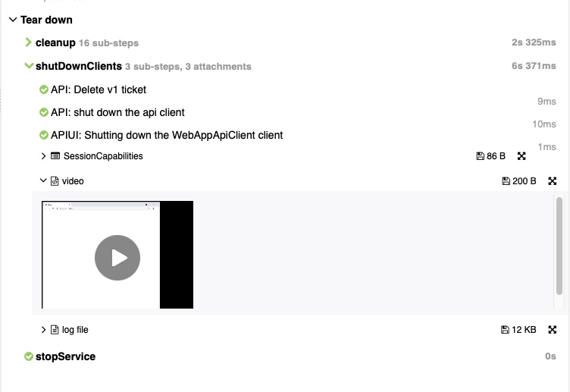Open the video attachment fullscreen

[x=552, y=180]
